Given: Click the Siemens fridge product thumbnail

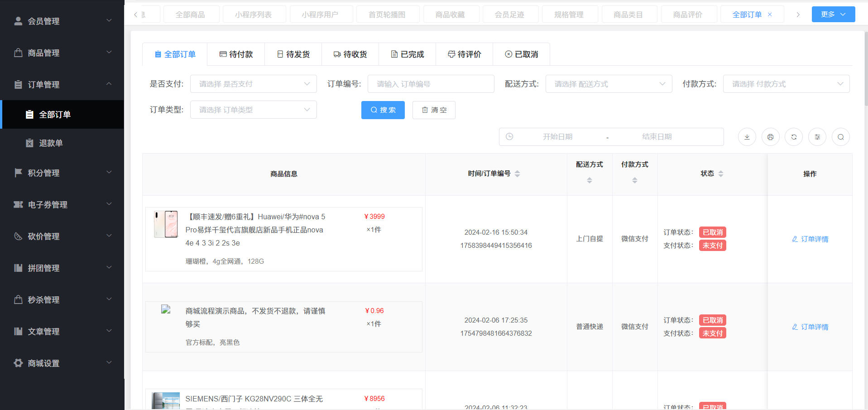Looking at the screenshot, I should point(166,401).
